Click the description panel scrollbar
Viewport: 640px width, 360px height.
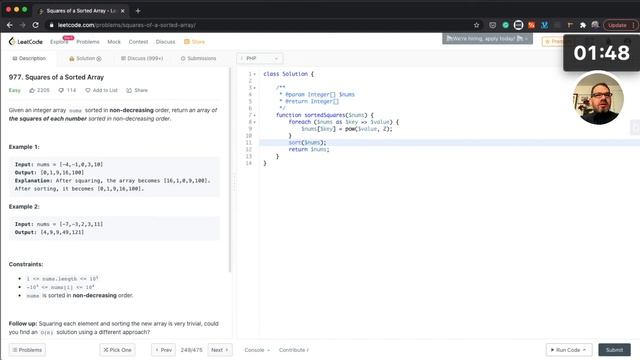[230, 171]
